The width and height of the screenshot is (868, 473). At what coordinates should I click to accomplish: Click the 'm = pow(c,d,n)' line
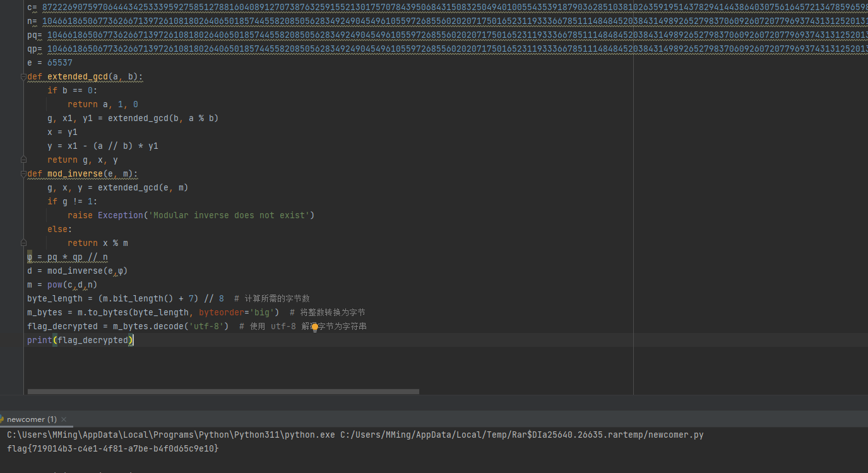62,285
